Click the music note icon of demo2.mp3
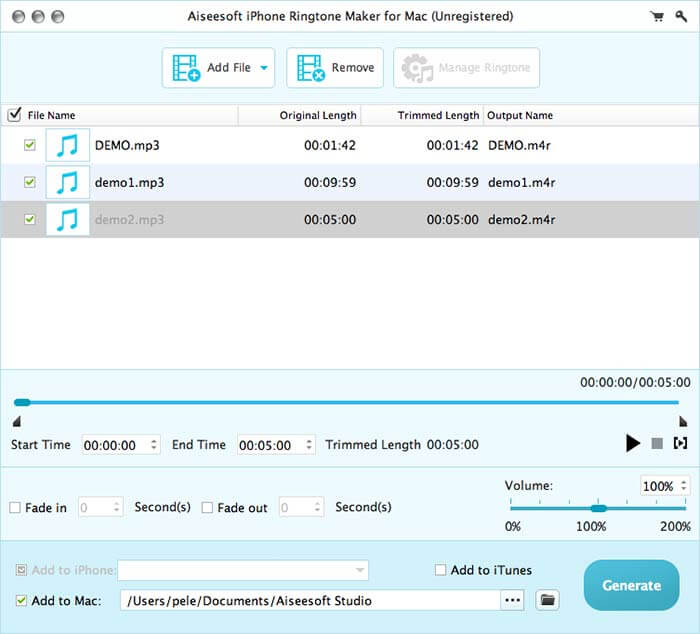Image resolution: width=700 pixels, height=634 pixels. pyautogui.click(x=67, y=219)
